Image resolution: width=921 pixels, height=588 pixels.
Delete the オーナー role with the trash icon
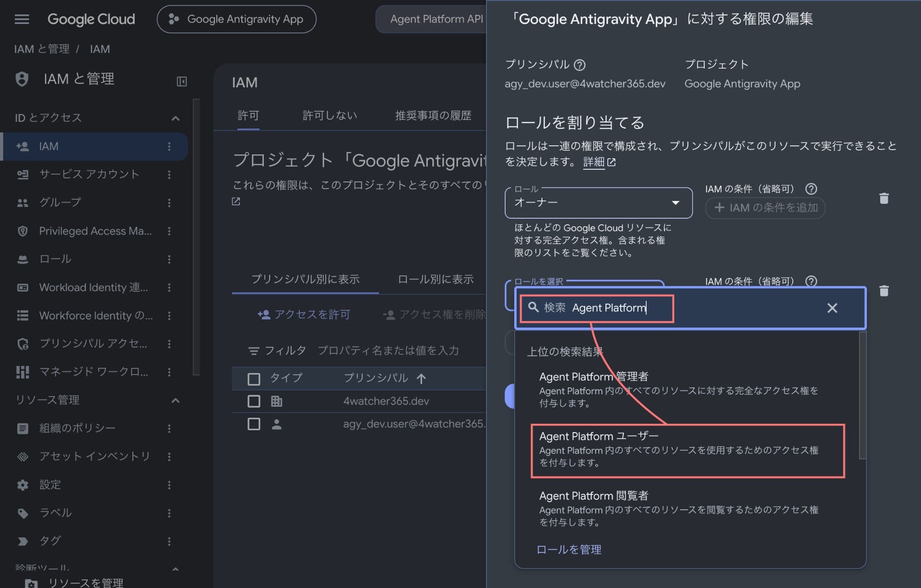click(x=884, y=198)
